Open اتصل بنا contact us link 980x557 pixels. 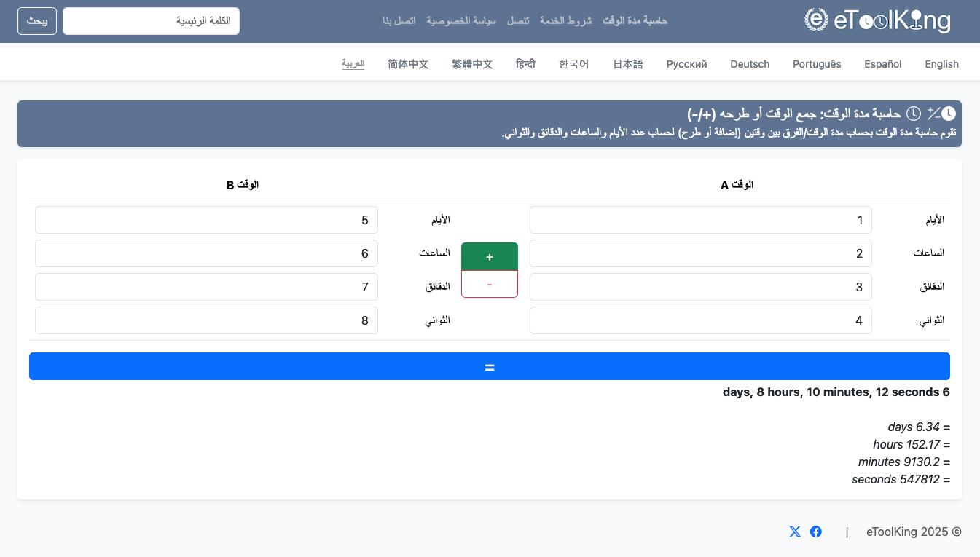(x=399, y=21)
